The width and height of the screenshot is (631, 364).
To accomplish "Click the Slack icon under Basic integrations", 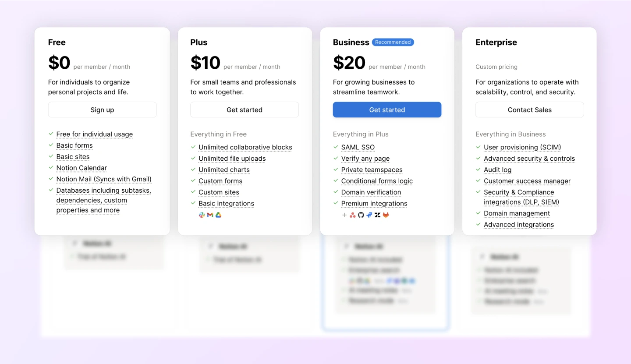I will point(202,215).
